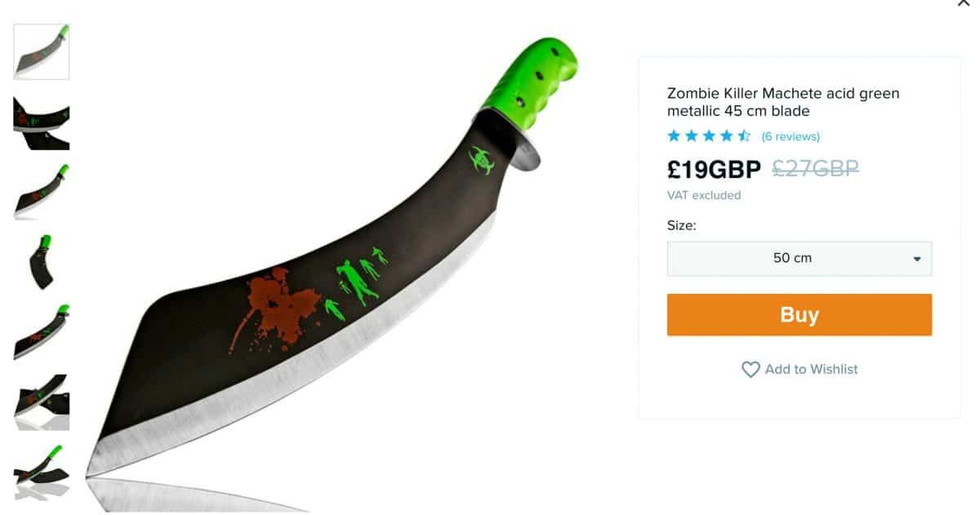Image resolution: width=980 pixels, height=515 pixels.
Task: Click the dropdown arrow in Size selector
Action: click(x=916, y=259)
